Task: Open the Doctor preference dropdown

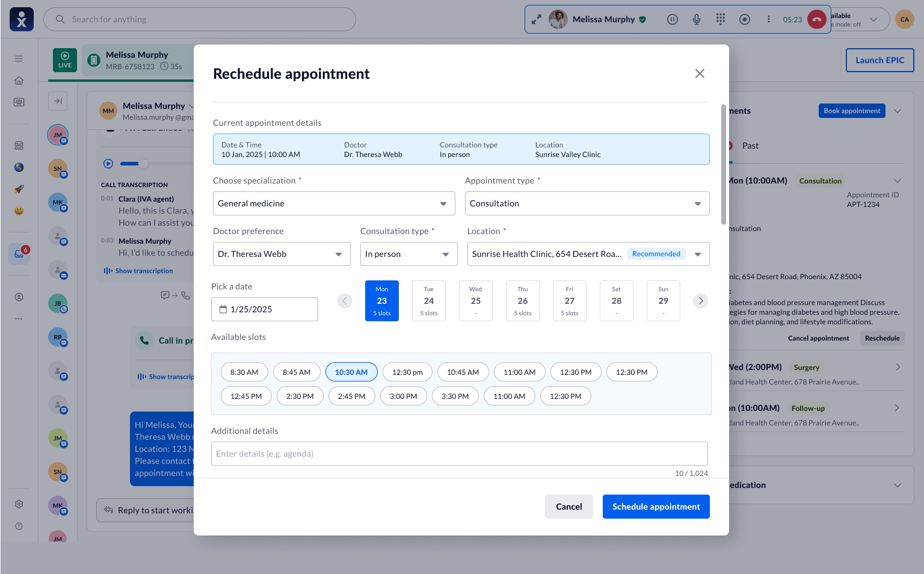Action: [x=282, y=254]
